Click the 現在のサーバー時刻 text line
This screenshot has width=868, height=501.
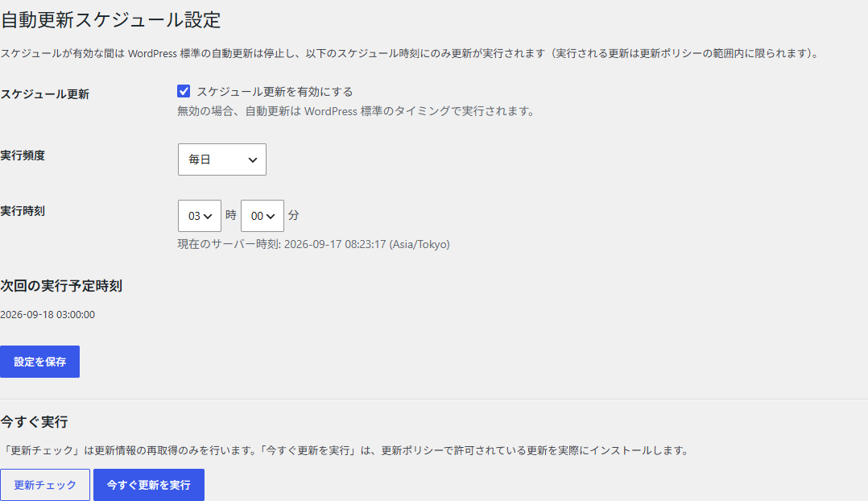313,244
